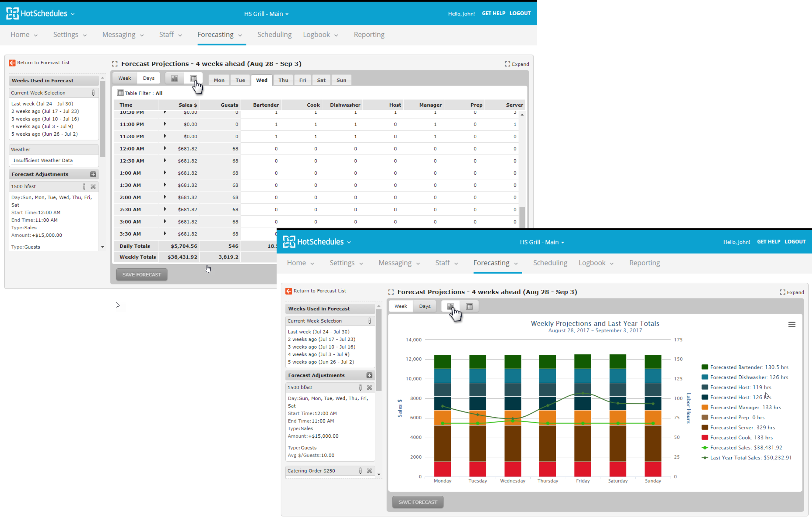The width and height of the screenshot is (812, 532).
Task: Open the chart hamburger menu icon
Action: (792, 324)
